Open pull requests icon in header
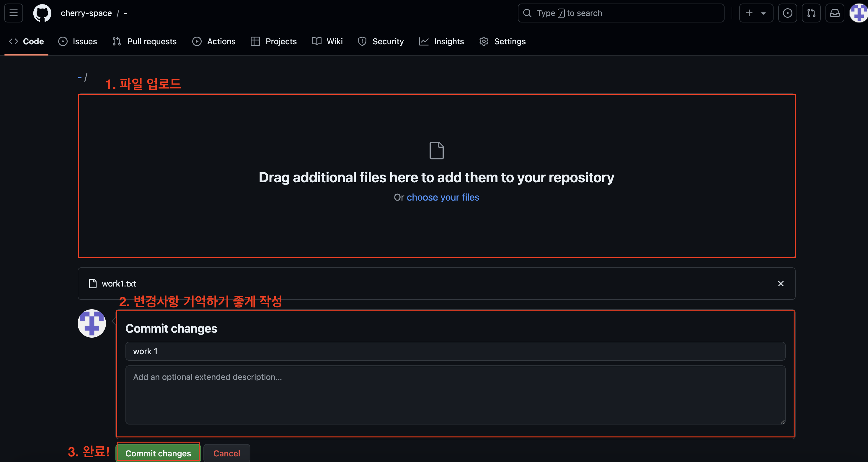Image resolution: width=868 pixels, height=462 pixels. [x=811, y=13]
